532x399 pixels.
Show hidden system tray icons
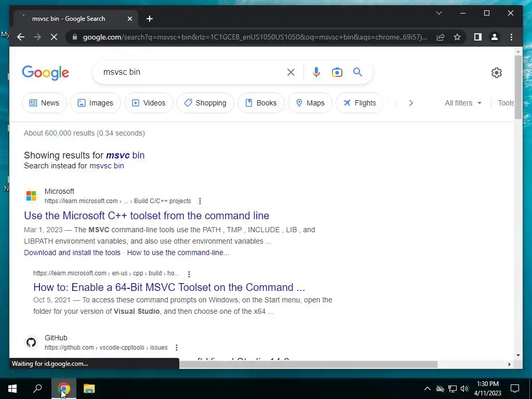pos(428,389)
